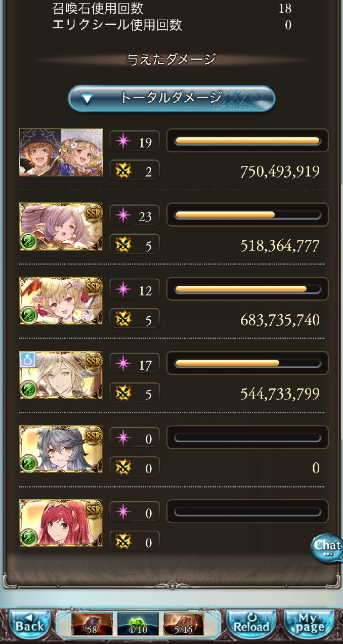Click the pink star icon showing 19
343x644 pixels.
[122, 142]
